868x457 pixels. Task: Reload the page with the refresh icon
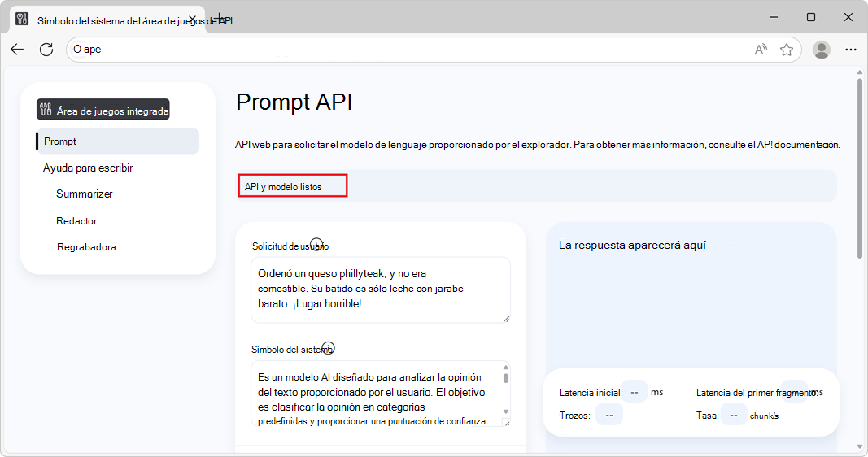(x=46, y=50)
